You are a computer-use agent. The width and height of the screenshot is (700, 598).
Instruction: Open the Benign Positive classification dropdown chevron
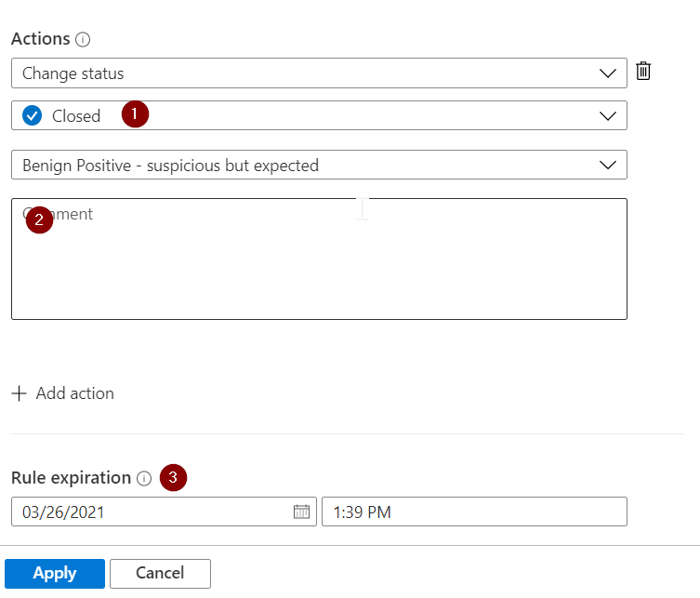click(608, 165)
